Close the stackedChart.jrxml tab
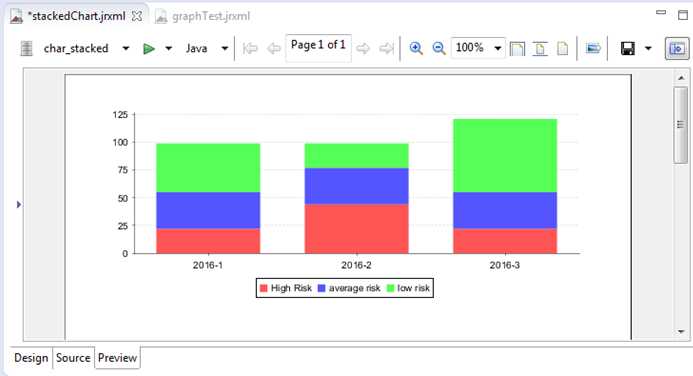Screen dimensions: 693x376 point(137,16)
